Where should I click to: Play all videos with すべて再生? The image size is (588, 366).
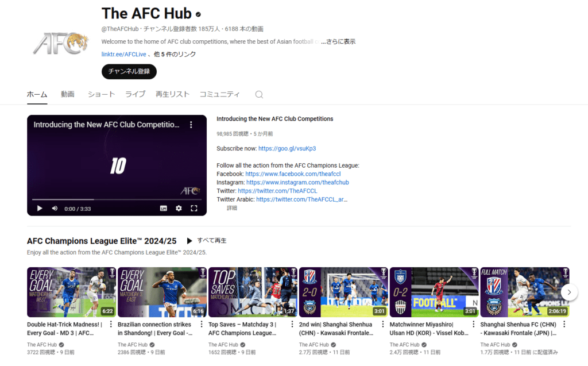(207, 241)
